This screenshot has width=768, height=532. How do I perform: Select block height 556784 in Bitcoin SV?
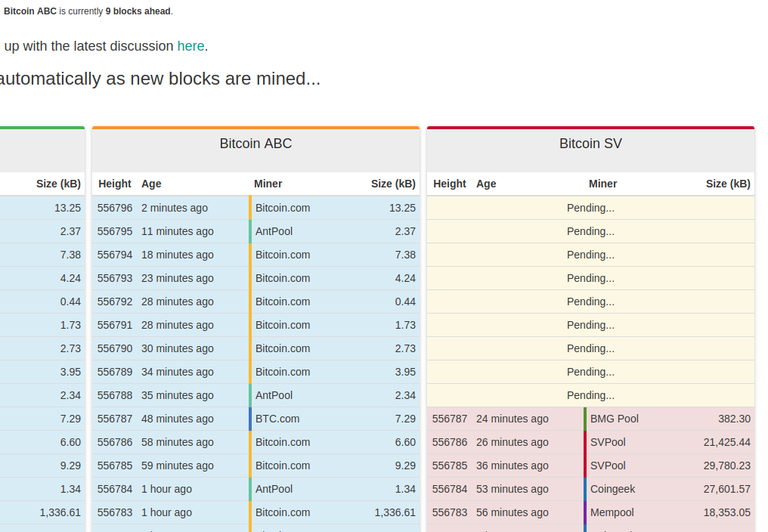pos(450,490)
